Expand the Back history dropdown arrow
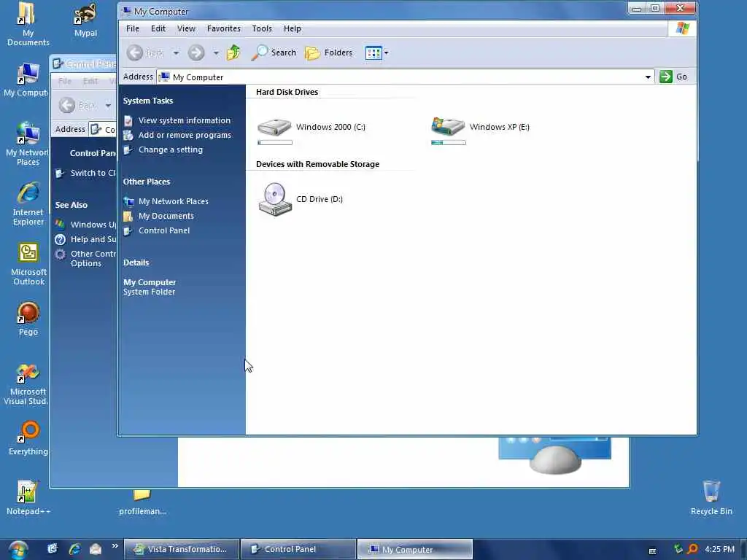Image resolution: width=747 pixels, height=560 pixels. (x=176, y=52)
